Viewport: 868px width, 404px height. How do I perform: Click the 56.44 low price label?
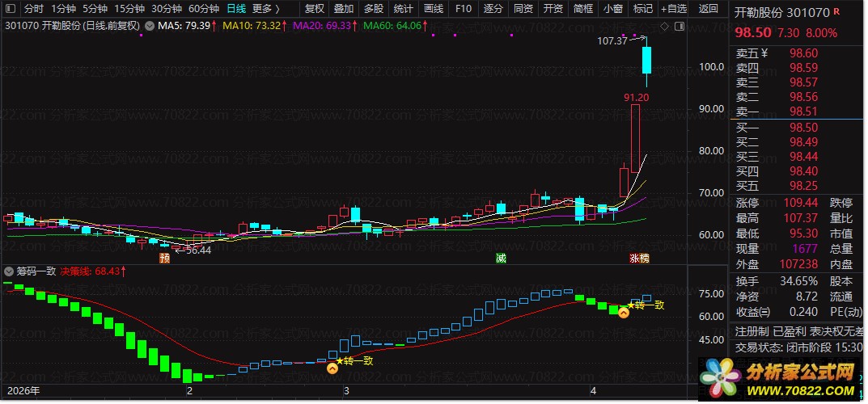pyautogui.click(x=199, y=250)
